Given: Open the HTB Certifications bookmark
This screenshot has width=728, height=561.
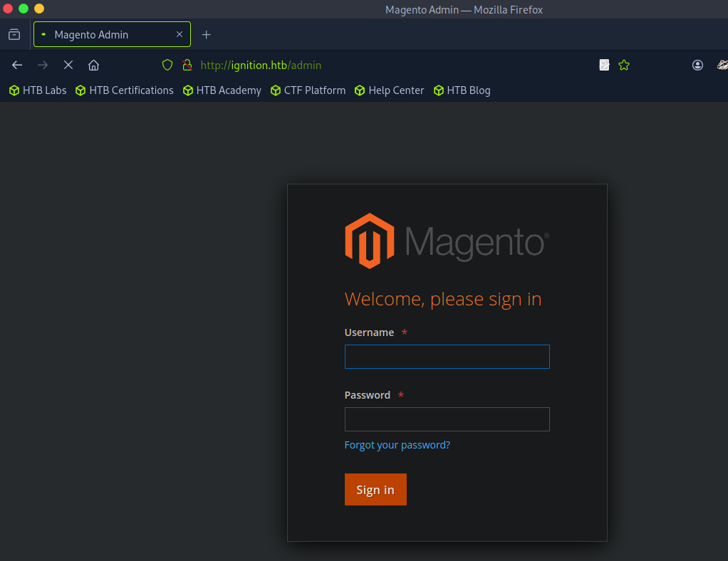Looking at the screenshot, I should point(125,90).
